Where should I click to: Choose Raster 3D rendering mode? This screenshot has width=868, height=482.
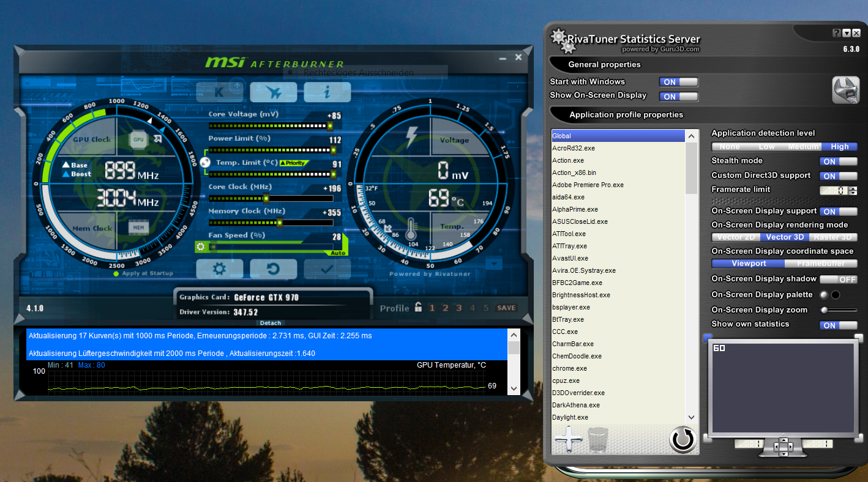(833, 237)
